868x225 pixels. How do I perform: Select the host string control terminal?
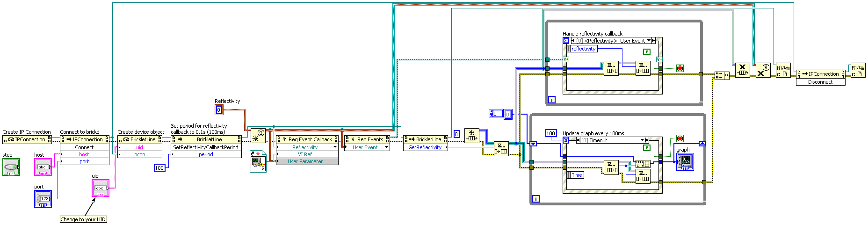[x=43, y=167]
